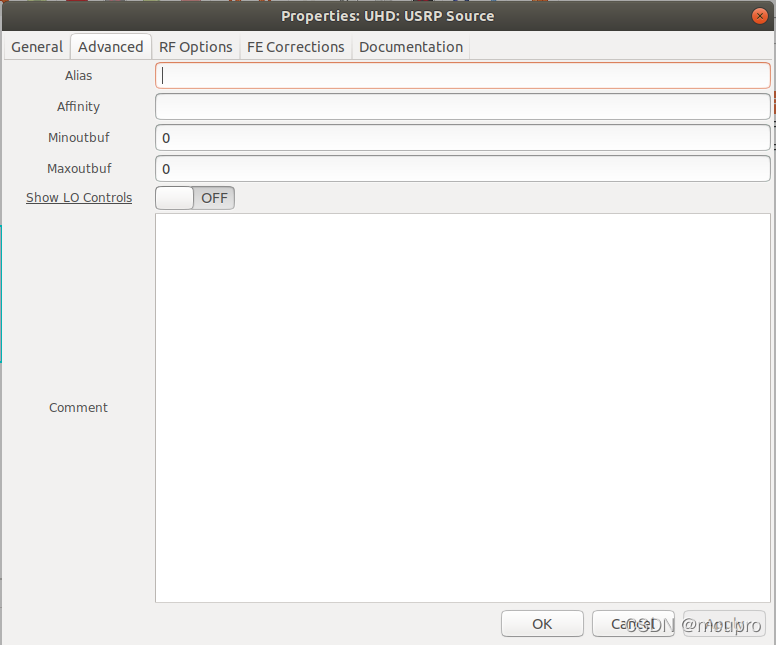Viewport: 776px width, 645px height.
Task: Open the RF Options tab
Action: coord(195,47)
